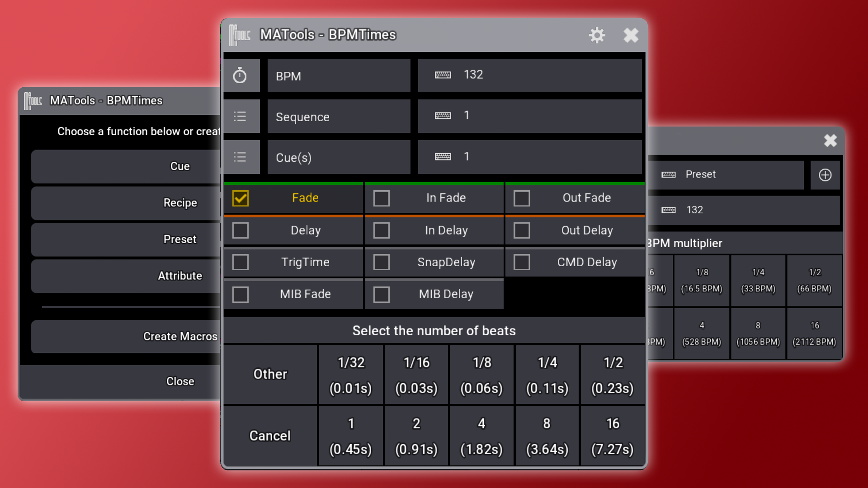
Task: Click MATools logo in left window title
Action: (x=33, y=101)
